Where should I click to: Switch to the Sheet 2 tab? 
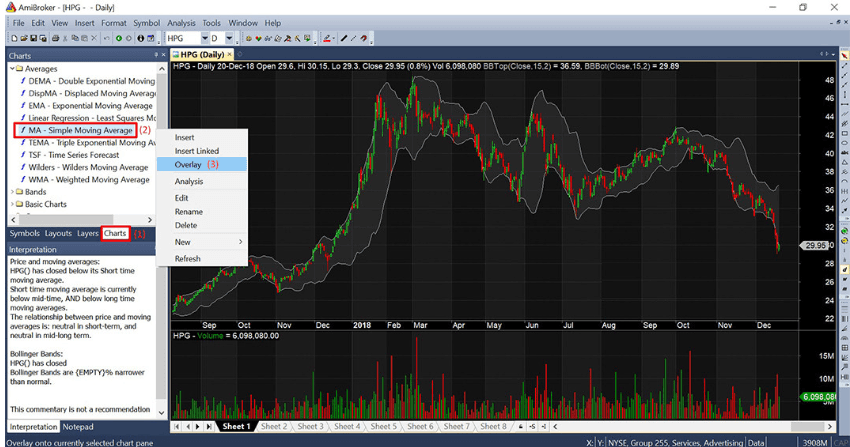point(274,426)
